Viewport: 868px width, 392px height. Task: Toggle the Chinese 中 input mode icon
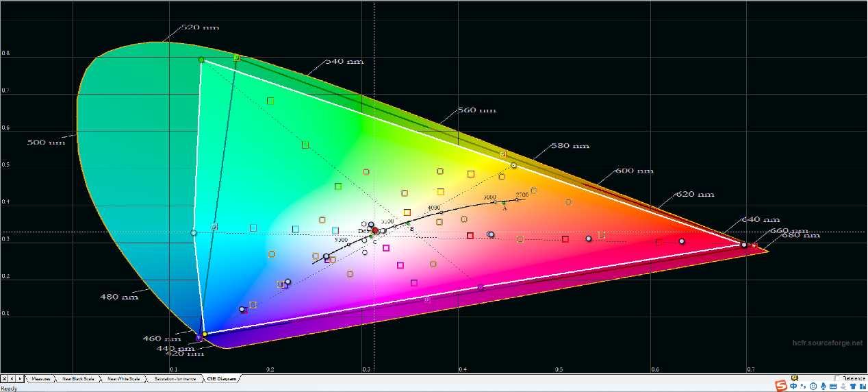[x=793, y=386]
